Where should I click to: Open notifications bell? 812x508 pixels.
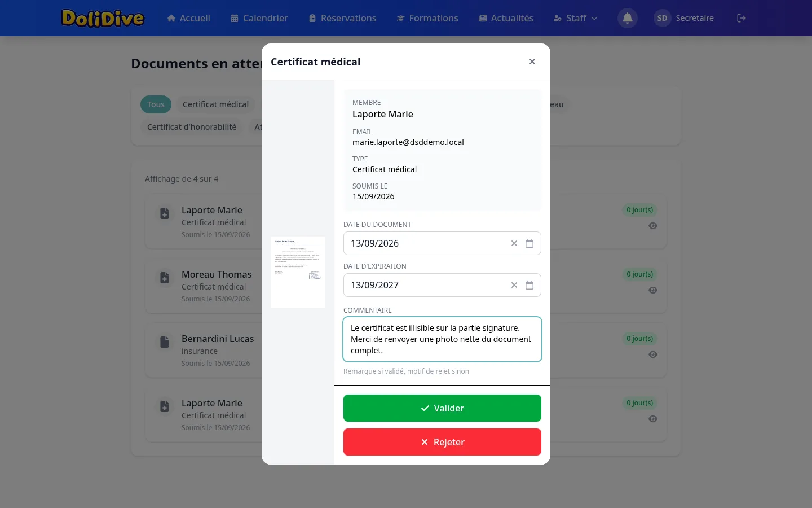628,18
